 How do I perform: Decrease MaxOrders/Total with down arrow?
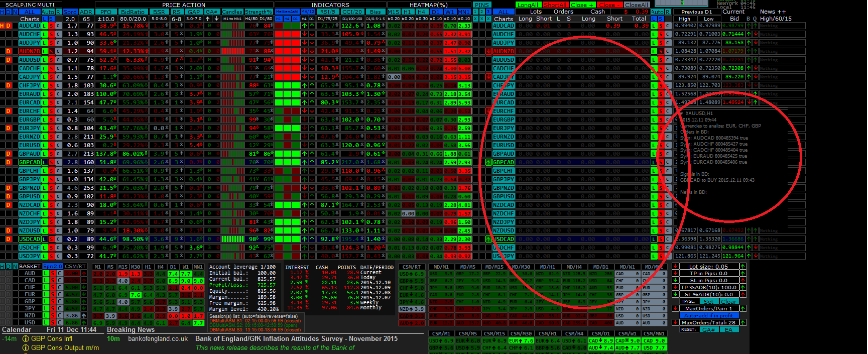pyautogui.click(x=675, y=322)
